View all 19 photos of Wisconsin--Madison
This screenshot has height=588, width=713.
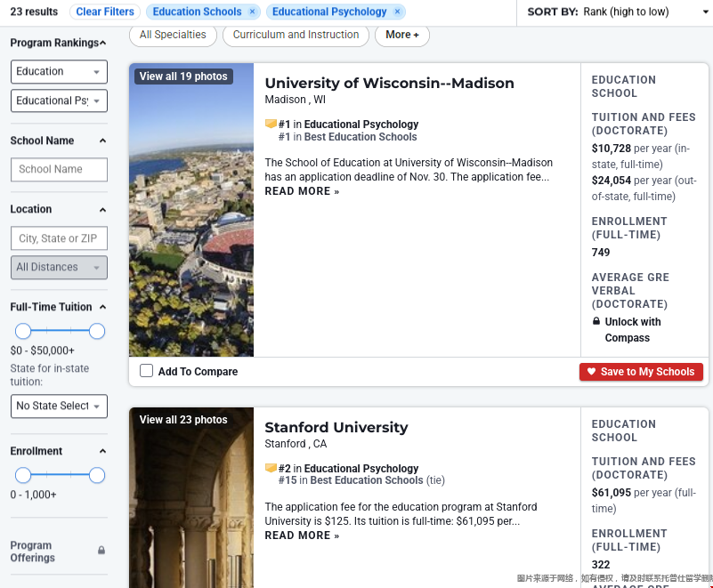(x=183, y=77)
